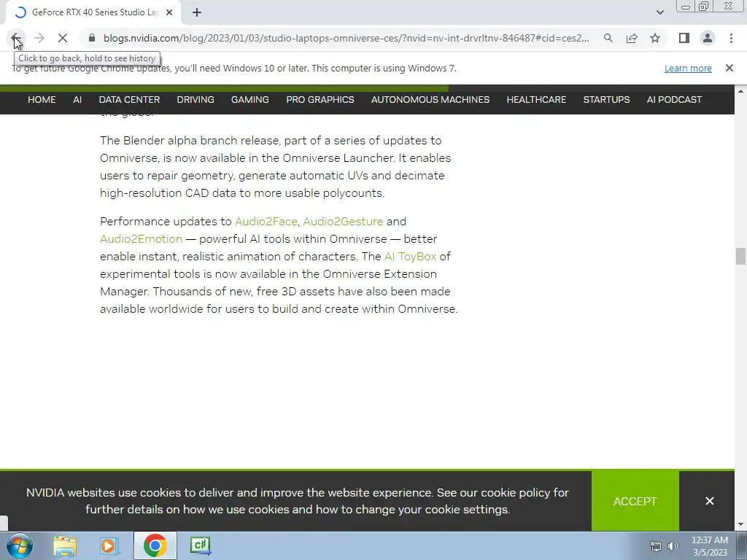Click the magnifier zoom icon in address bar
The width and height of the screenshot is (747, 560).
[608, 38]
